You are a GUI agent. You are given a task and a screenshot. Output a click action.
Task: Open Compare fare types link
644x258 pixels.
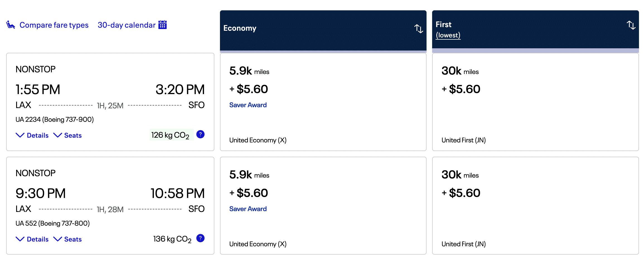54,25
